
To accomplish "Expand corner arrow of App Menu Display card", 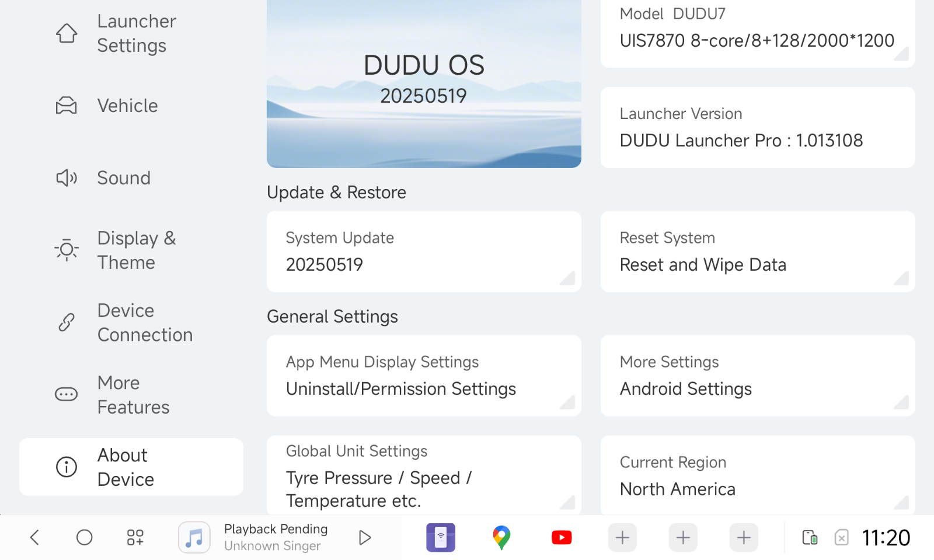I will pyautogui.click(x=569, y=403).
